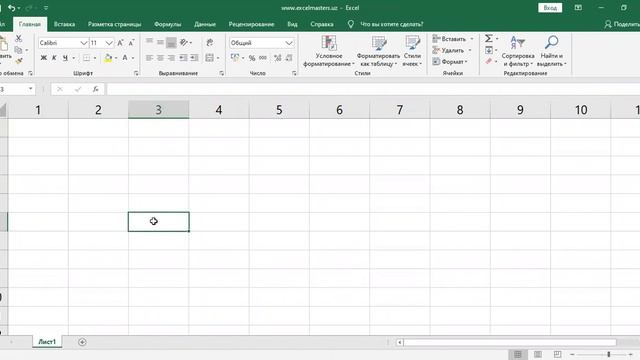Toggle underline Ч formatting

click(x=65, y=58)
